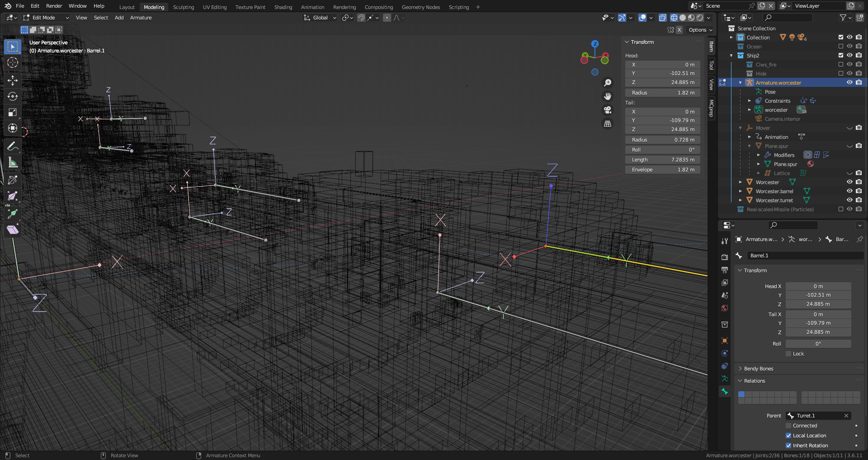Toggle X-axis mirror button in header
This screenshot has height=460, width=868.
679,30
